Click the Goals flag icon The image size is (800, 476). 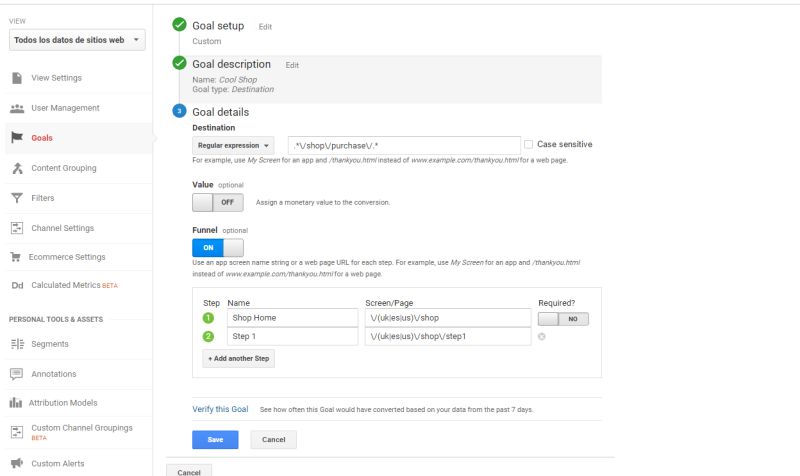click(x=17, y=137)
